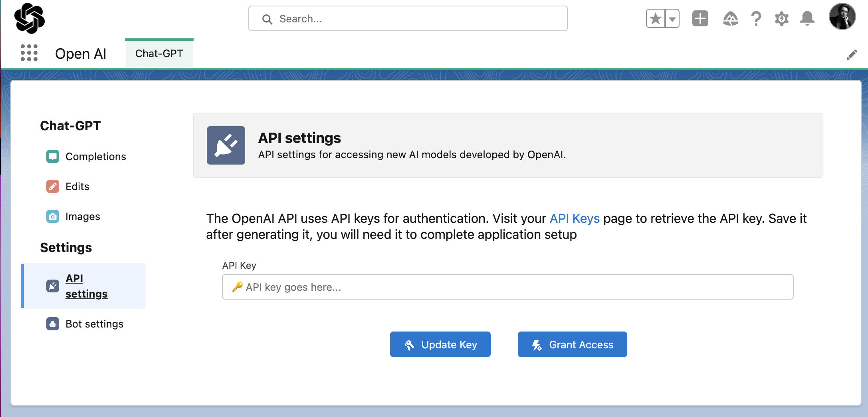868x417 pixels.
Task: Select the Chat-GPT tab
Action: (159, 54)
